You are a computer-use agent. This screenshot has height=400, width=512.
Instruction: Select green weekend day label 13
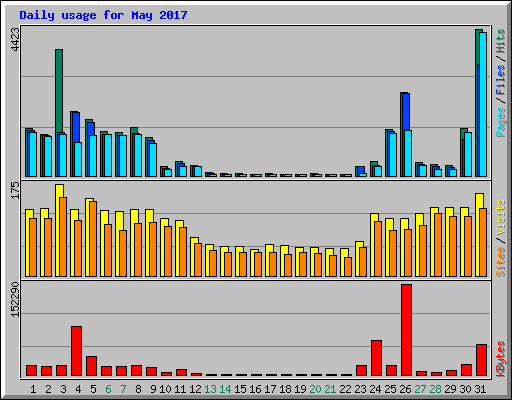210,389
